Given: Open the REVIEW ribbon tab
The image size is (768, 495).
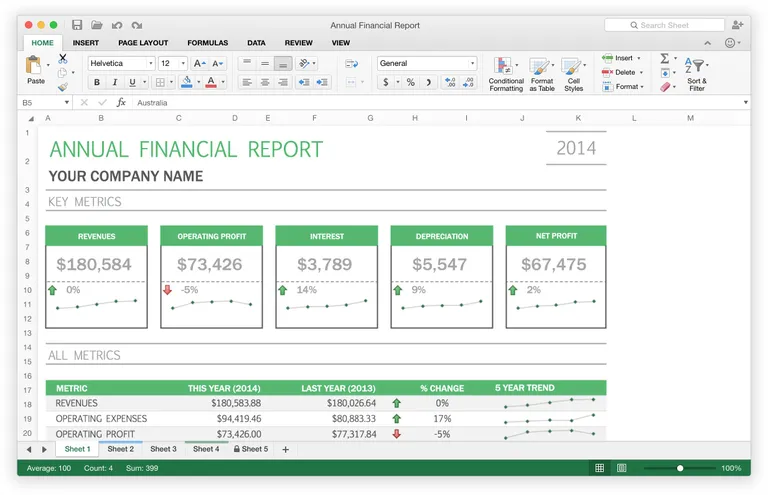Looking at the screenshot, I should tap(298, 43).
